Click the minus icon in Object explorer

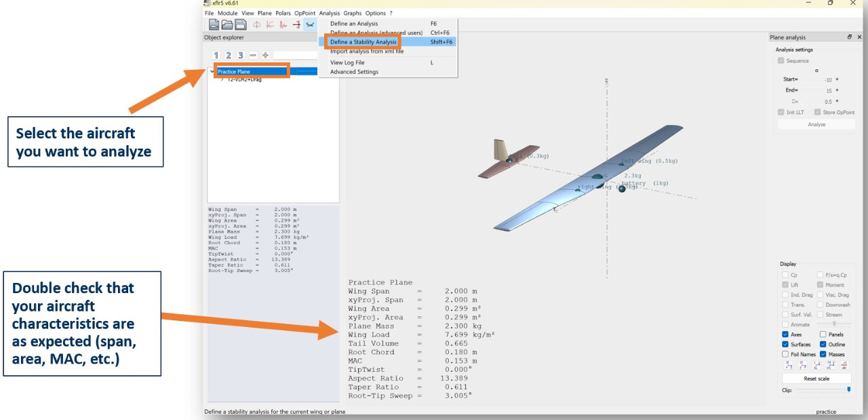pos(253,55)
